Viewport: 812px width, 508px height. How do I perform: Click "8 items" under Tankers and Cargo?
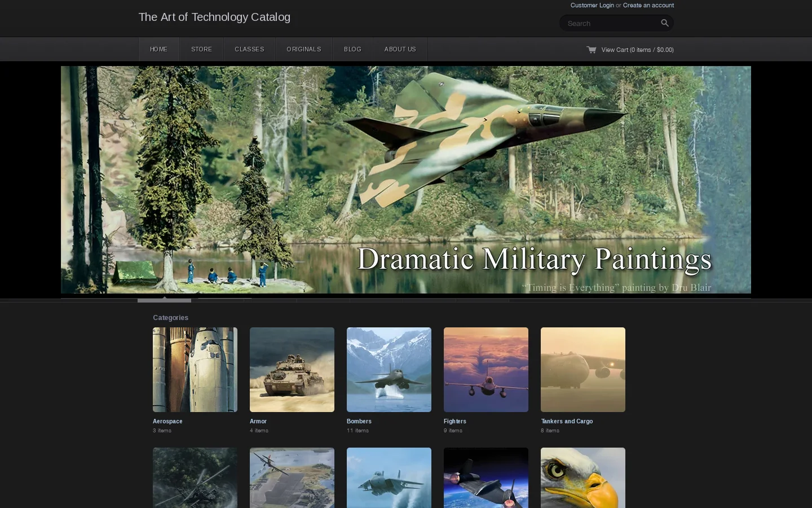[550, 431]
